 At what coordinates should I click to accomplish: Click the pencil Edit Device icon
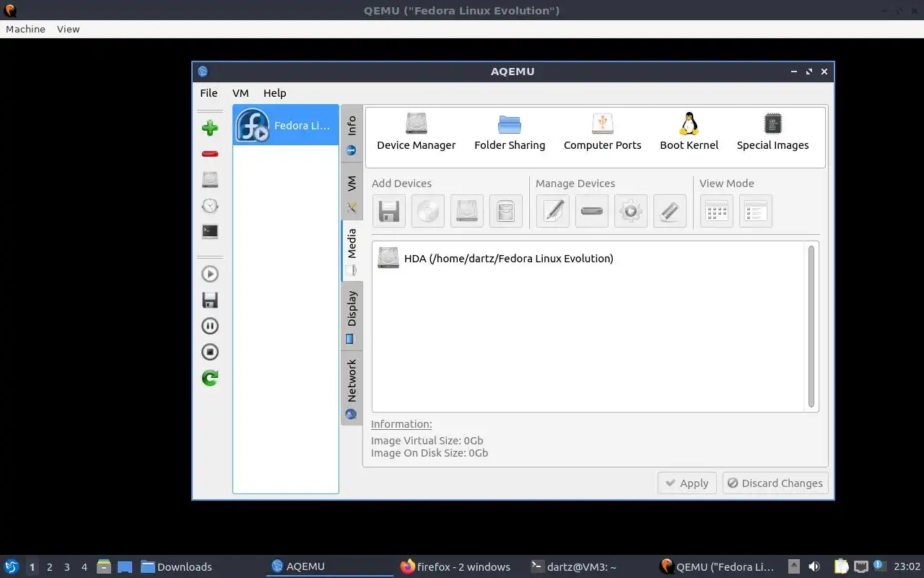[x=553, y=211]
